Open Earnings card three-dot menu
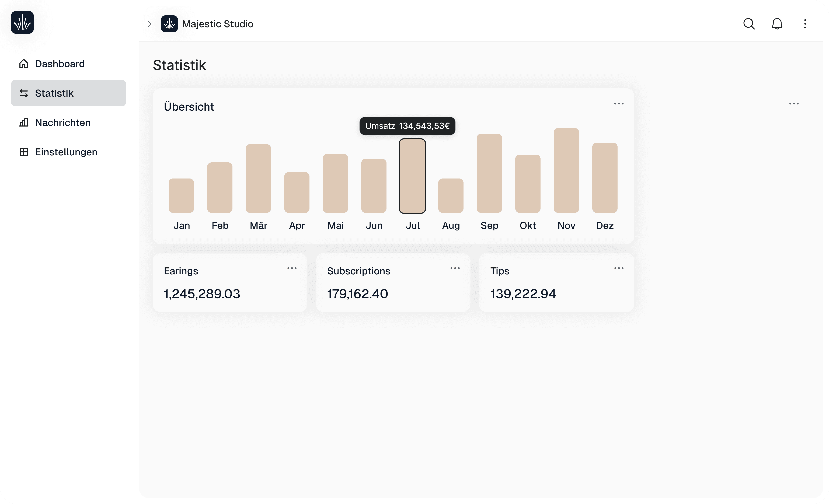The image size is (829, 504). click(x=292, y=268)
